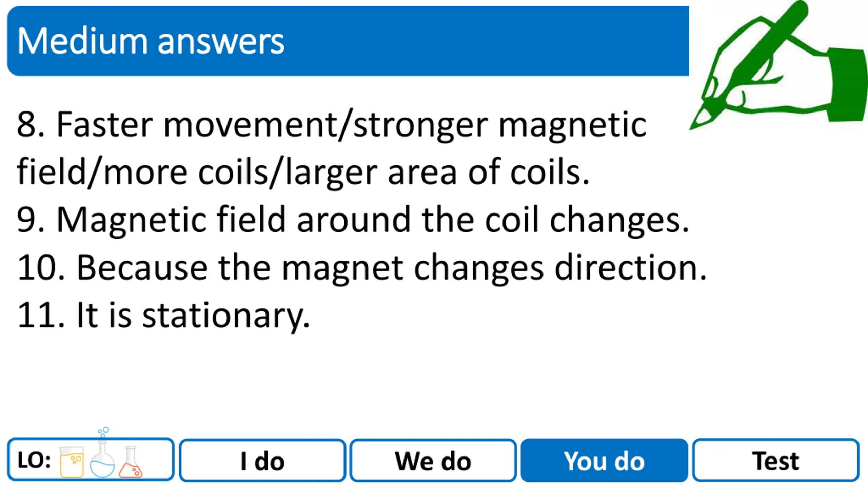Click the green writing hand icon

point(779,65)
